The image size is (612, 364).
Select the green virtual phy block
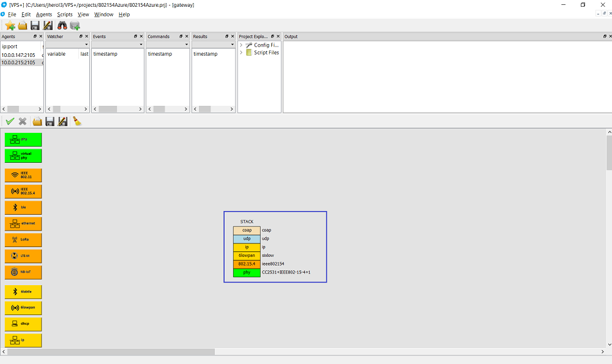tap(23, 155)
